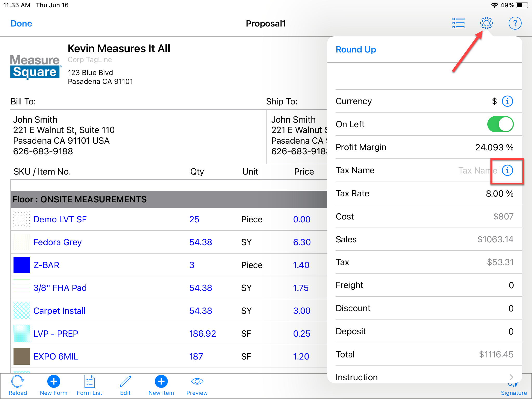Expand the Instruction row chevron
Viewport: 532px width, 399px height.
point(511,377)
